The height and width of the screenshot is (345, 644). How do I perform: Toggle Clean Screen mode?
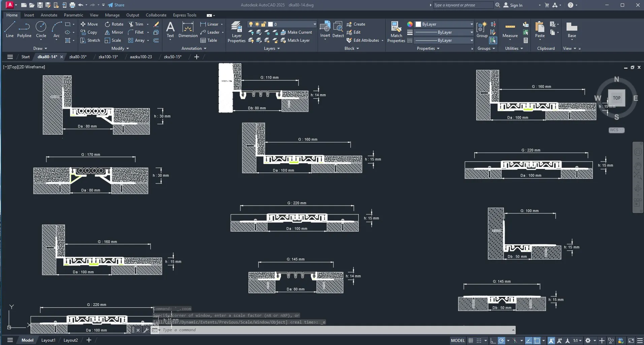point(631,340)
